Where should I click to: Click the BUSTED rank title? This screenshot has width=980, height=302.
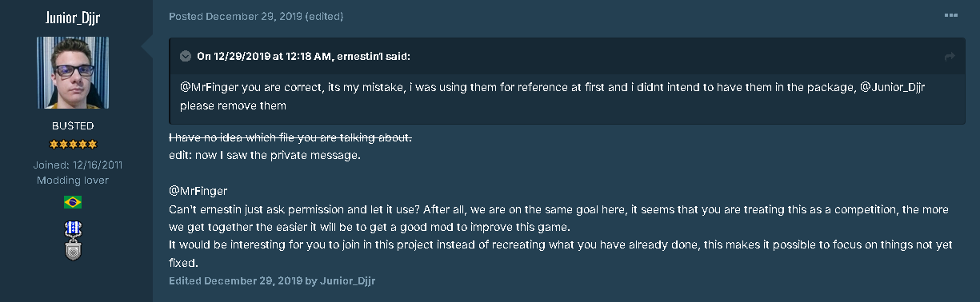73,126
